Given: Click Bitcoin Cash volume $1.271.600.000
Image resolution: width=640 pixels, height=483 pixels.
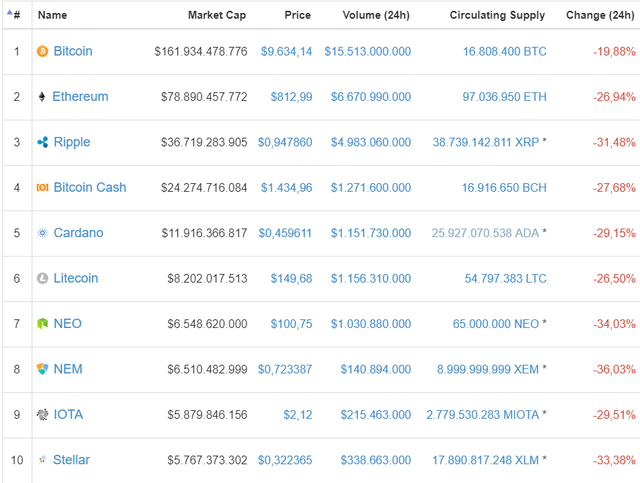Looking at the screenshot, I should 371,187.
